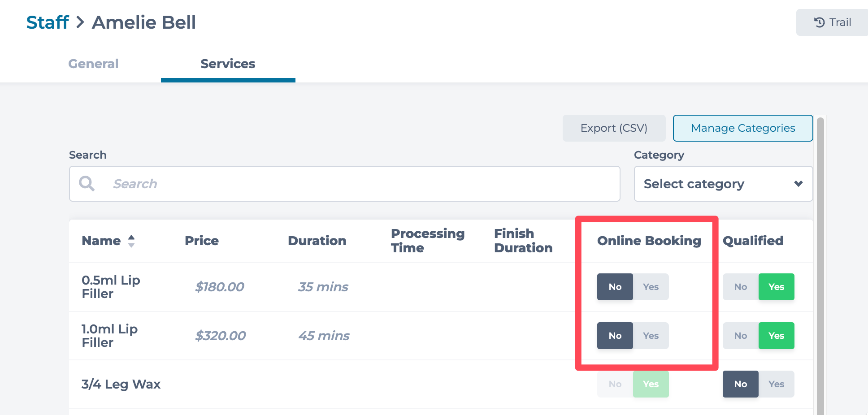
Task: Go back to Staff via breadcrumb link
Action: (48, 22)
